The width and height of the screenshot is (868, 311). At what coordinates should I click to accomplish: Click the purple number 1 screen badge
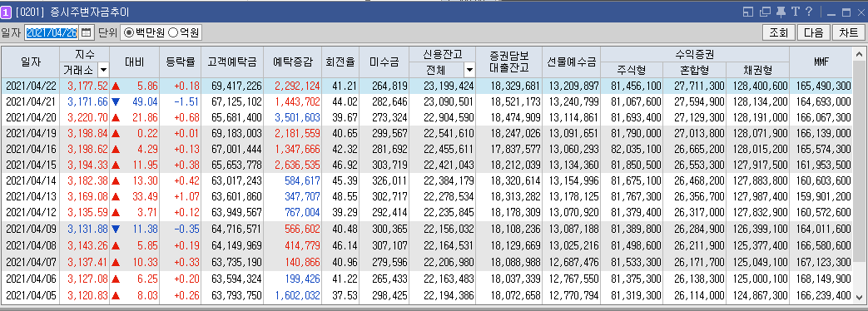[x=6, y=12]
